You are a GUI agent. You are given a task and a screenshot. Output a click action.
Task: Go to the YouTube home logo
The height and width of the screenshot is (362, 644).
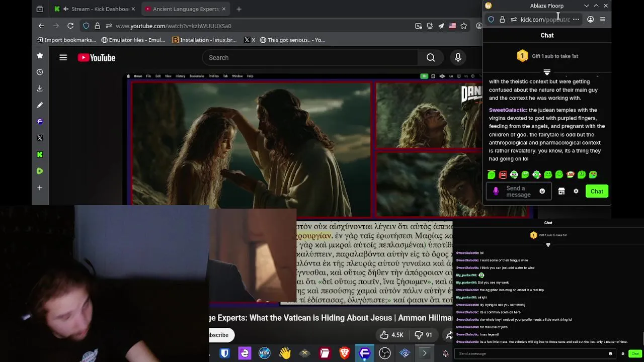(97, 58)
